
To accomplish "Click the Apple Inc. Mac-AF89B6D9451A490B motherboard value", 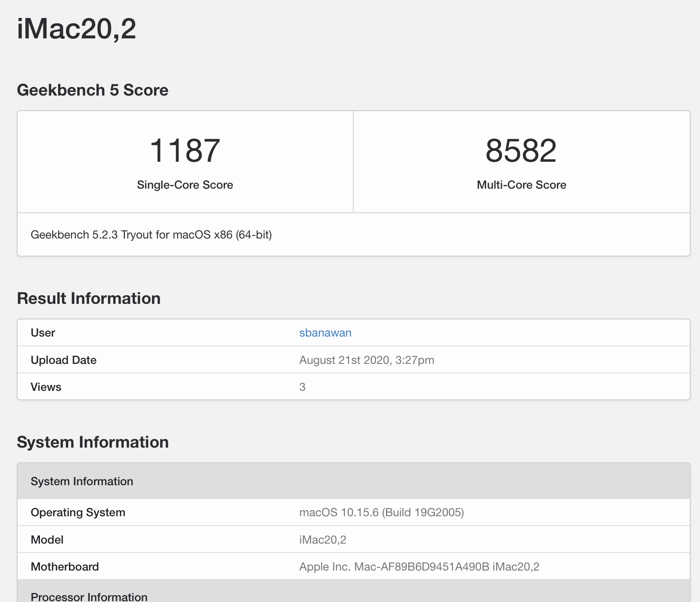I will point(419,567).
